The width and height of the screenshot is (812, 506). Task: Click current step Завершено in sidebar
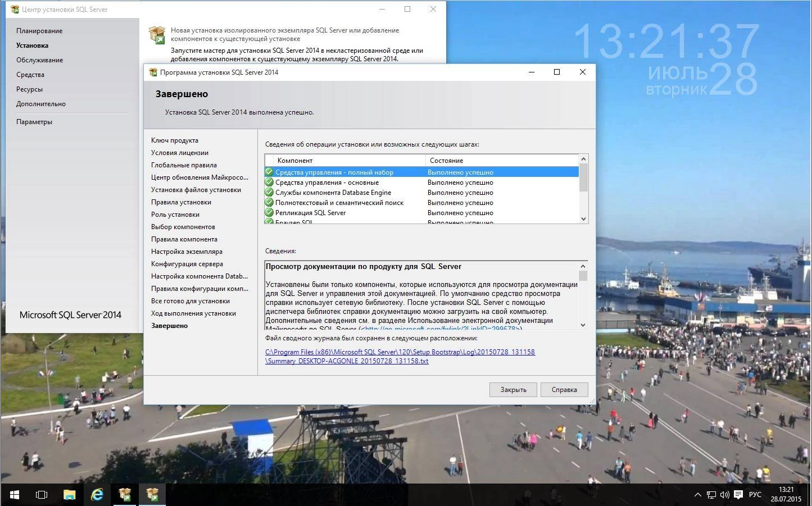pos(169,326)
